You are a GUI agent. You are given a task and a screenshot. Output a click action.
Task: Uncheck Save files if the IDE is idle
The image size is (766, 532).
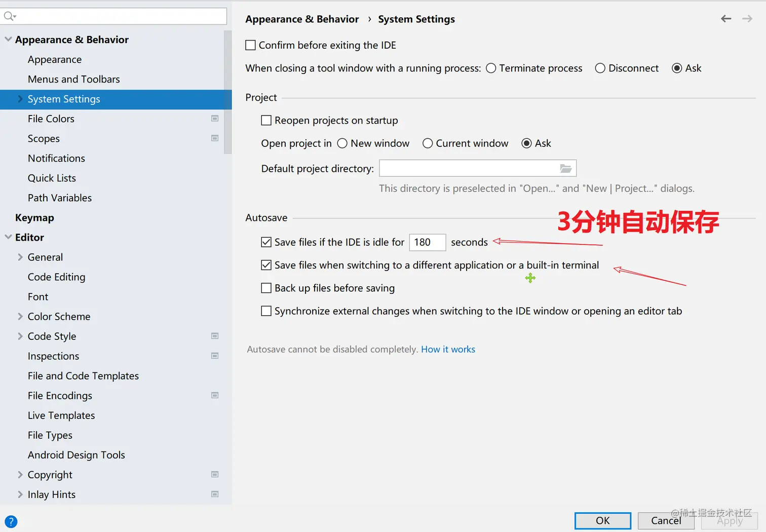coord(266,242)
